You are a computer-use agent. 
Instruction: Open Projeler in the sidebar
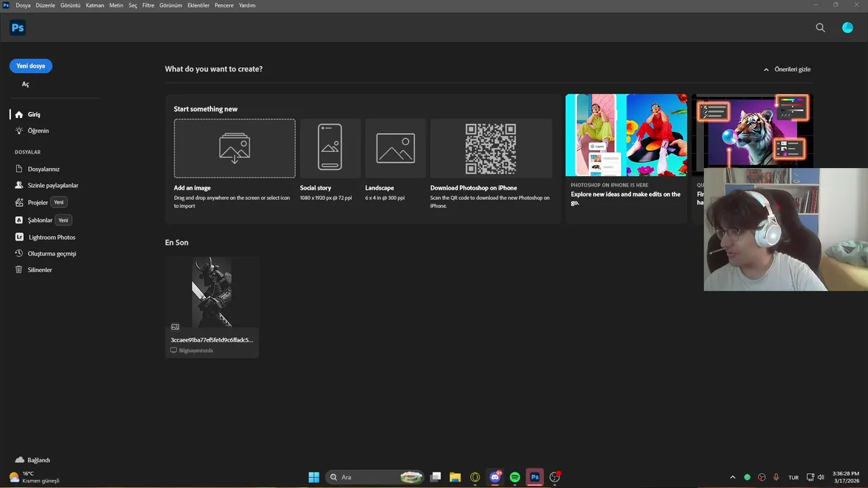tap(31, 203)
